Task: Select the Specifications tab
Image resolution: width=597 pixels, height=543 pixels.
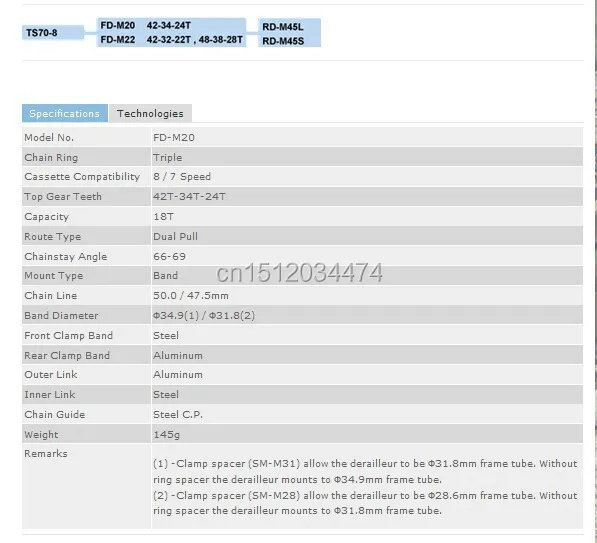Action: pyautogui.click(x=65, y=113)
